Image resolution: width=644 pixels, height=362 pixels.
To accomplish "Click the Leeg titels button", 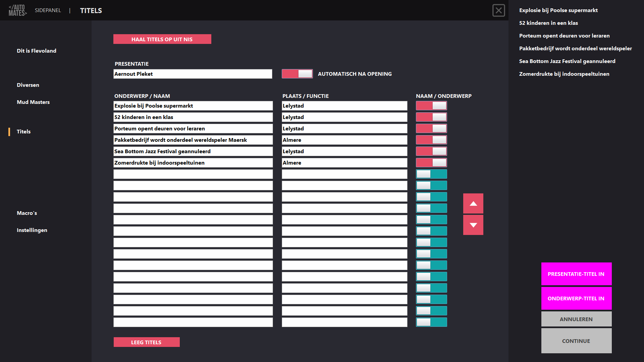I will 147,342.
